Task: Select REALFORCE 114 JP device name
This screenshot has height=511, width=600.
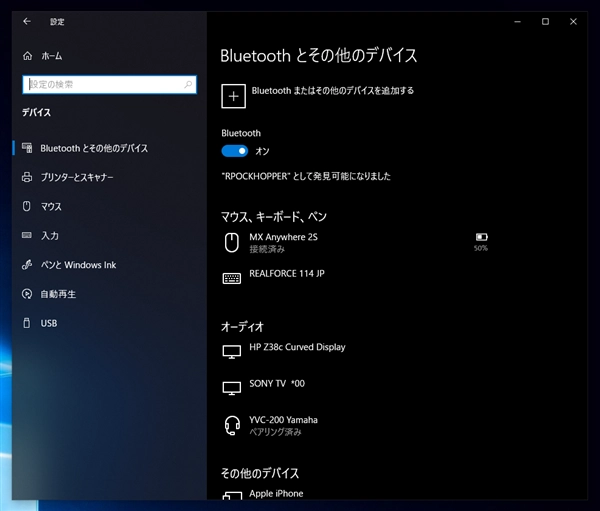Action: 287,273
